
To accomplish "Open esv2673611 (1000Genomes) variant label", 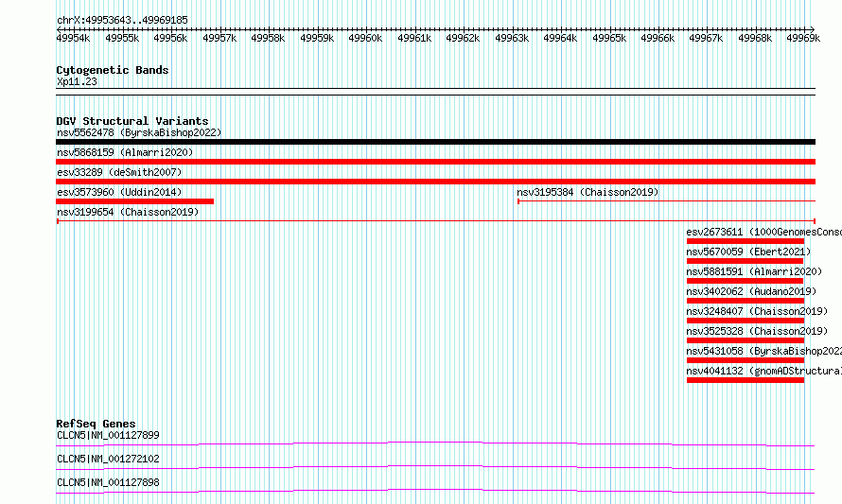I will (x=763, y=232).
